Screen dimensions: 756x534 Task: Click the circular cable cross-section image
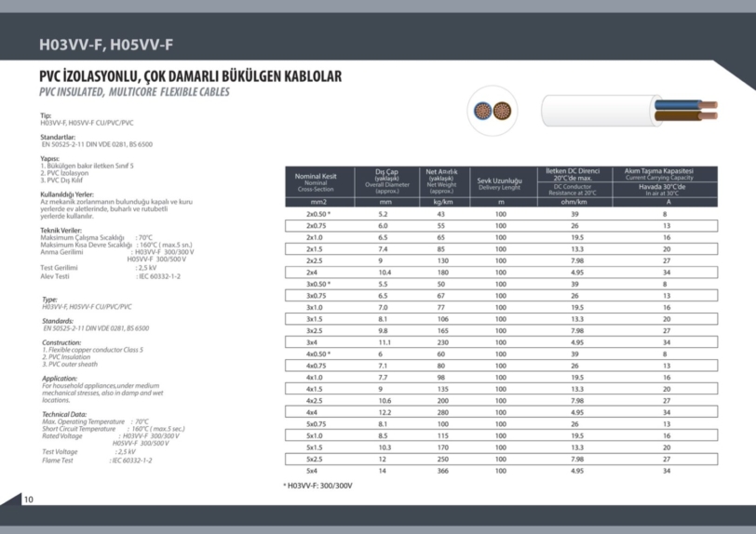[492, 110]
